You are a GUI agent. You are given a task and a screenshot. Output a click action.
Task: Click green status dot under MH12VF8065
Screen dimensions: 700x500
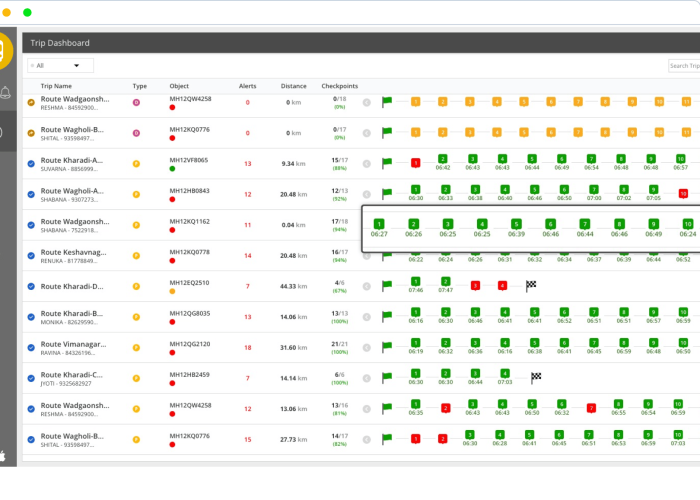(x=173, y=169)
